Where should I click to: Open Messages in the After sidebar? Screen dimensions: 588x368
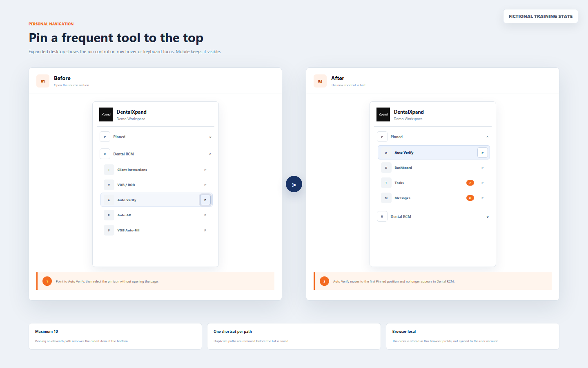click(434, 198)
